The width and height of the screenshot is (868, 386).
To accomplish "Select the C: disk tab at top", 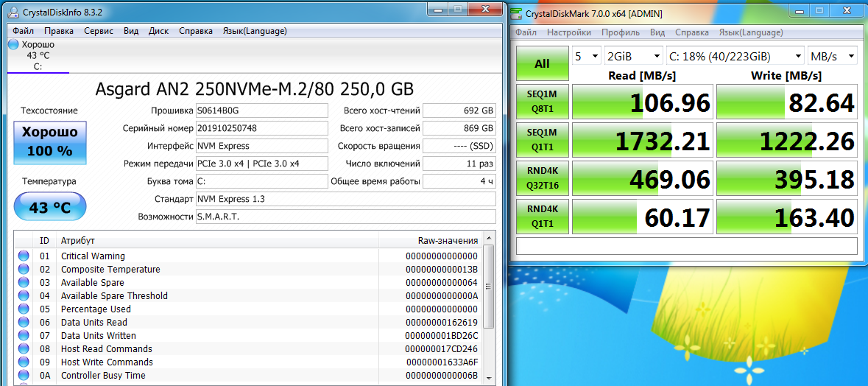I will click(38, 55).
